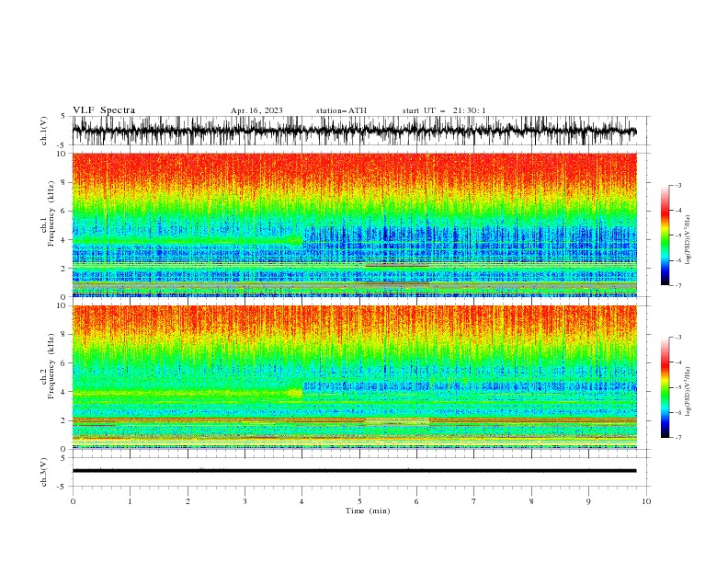728x563 pixels.
Task: Click the "station=ATH" label
Action: (341, 110)
